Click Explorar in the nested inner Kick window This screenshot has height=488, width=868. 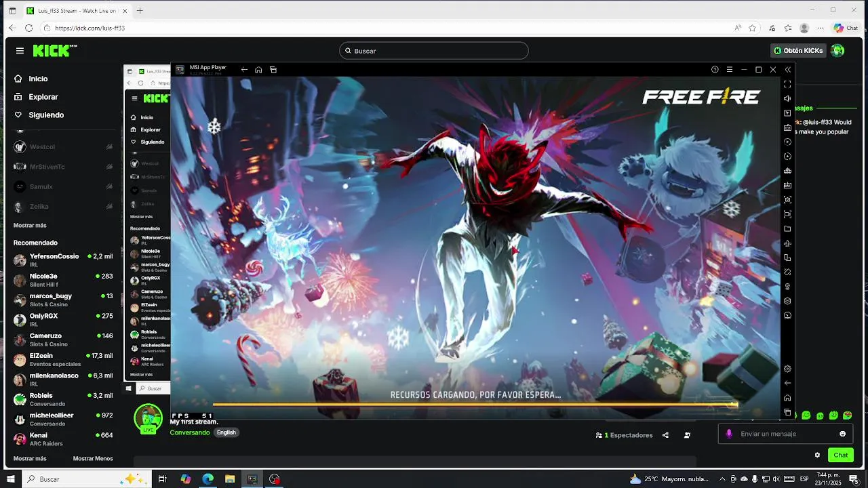[146, 129]
